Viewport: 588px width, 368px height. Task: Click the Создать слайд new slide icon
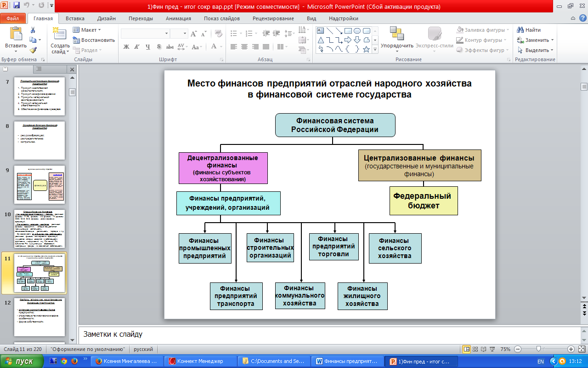tap(60, 34)
